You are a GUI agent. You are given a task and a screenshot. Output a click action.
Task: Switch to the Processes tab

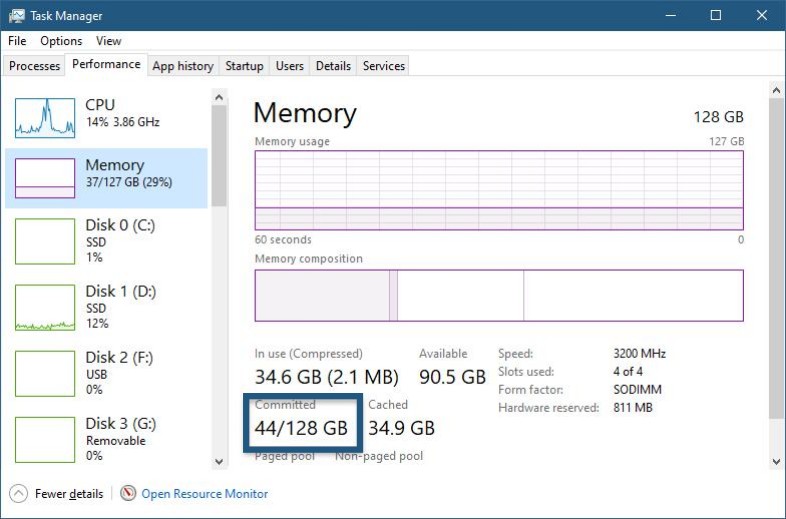[x=34, y=66]
